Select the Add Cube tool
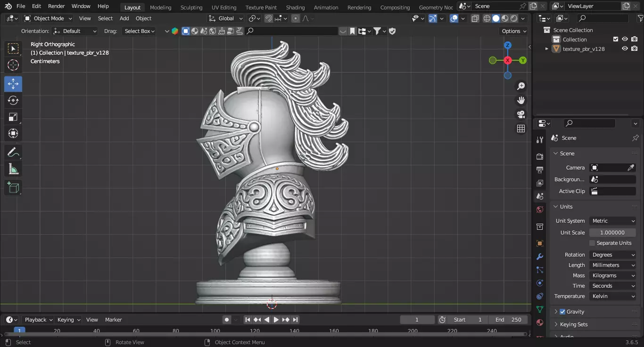Image resolution: width=644 pixels, height=347 pixels. pos(13,188)
